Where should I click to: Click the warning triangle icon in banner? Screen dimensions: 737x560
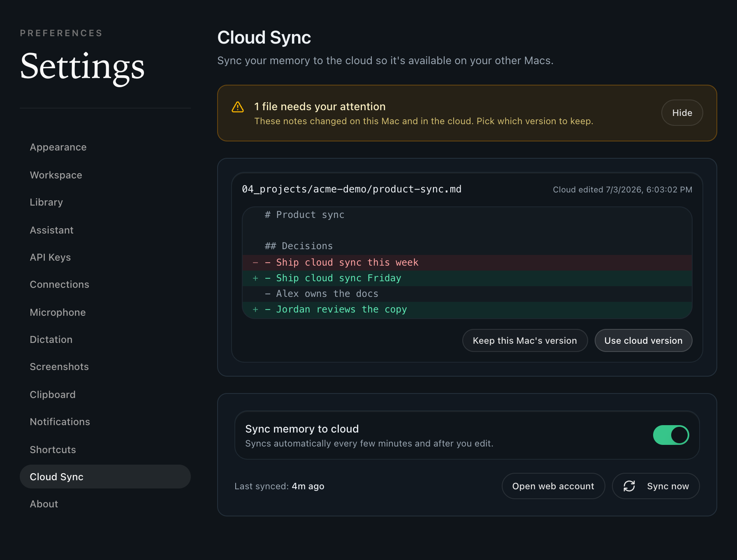[x=238, y=107]
